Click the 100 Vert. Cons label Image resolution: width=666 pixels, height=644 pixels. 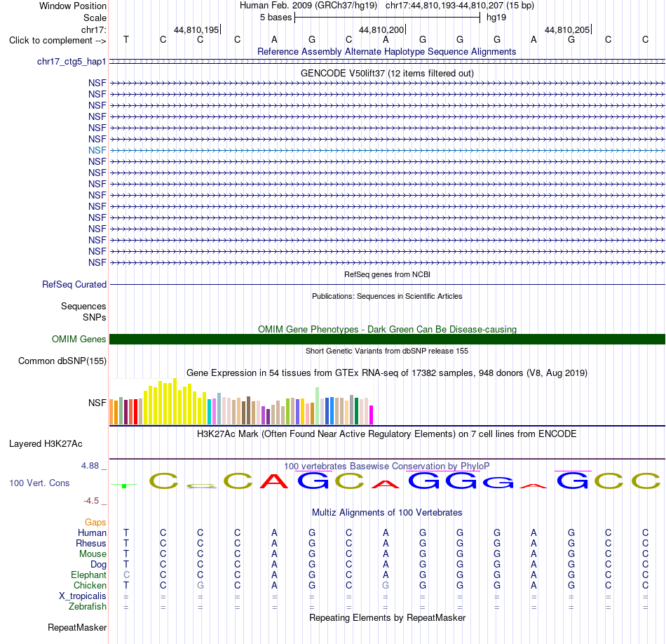[x=39, y=483]
